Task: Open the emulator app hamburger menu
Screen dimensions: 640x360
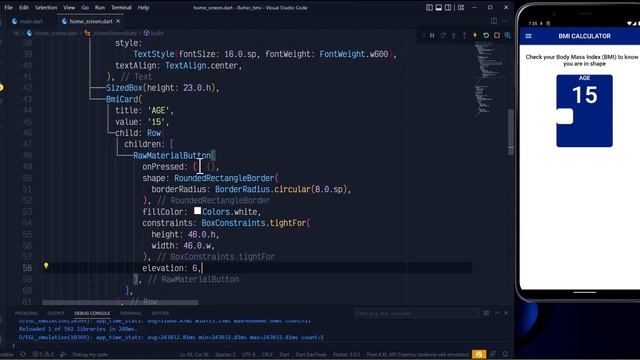Action: coord(529,36)
